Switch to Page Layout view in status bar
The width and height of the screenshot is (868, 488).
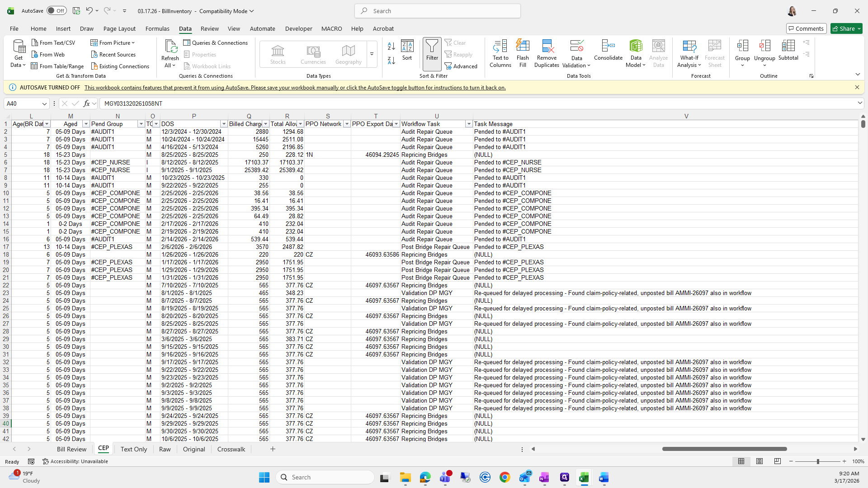759,461
